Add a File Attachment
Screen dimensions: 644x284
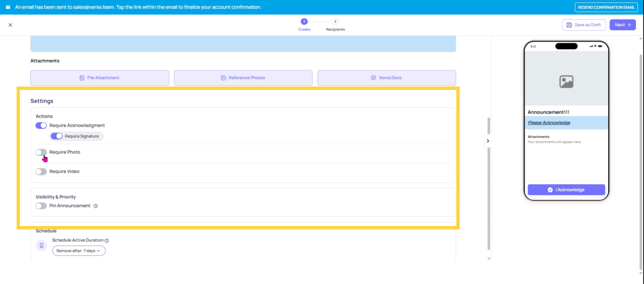[x=100, y=78]
